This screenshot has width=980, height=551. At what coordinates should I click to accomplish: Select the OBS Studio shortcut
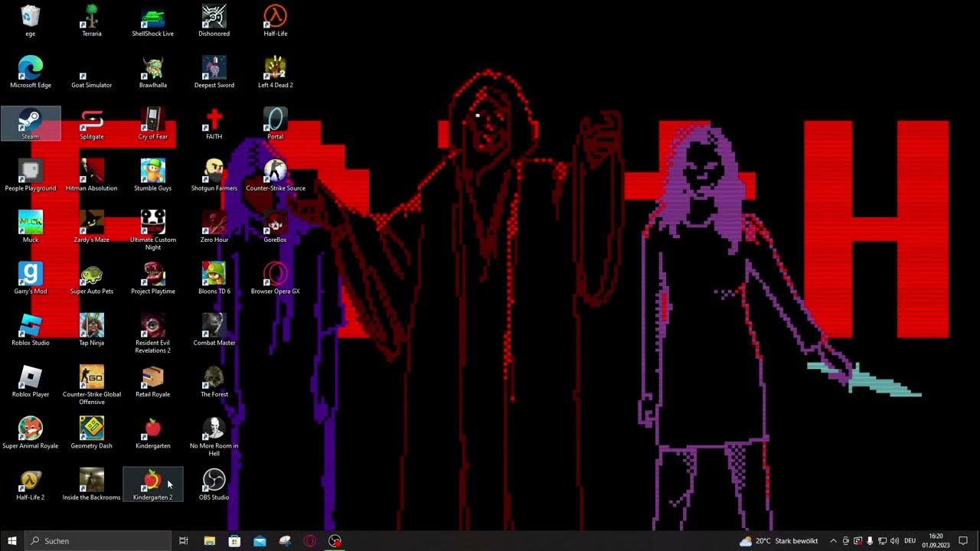pyautogui.click(x=214, y=484)
